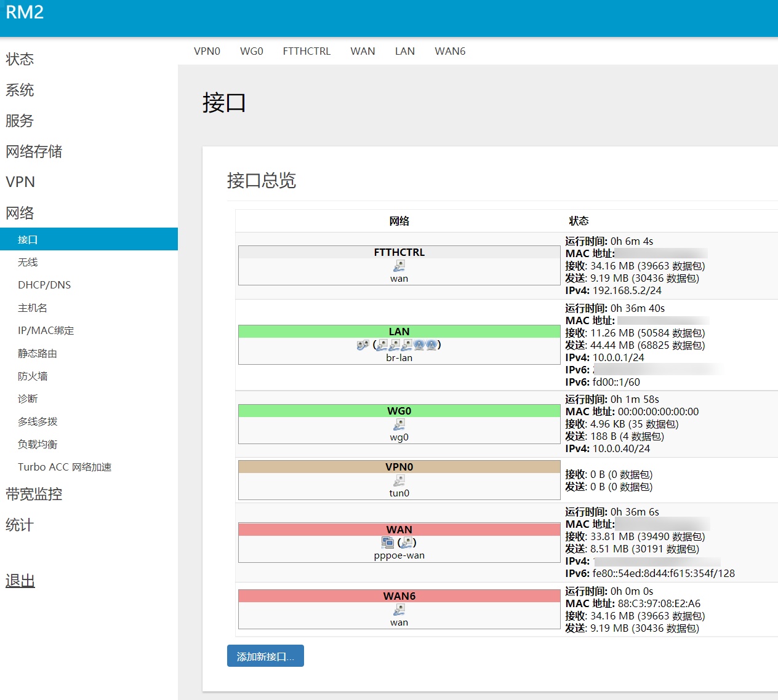Click the LAN bridge icon beside br-lan ports
778x700 pixels.
pyautogui.click(x=363, y=345)
